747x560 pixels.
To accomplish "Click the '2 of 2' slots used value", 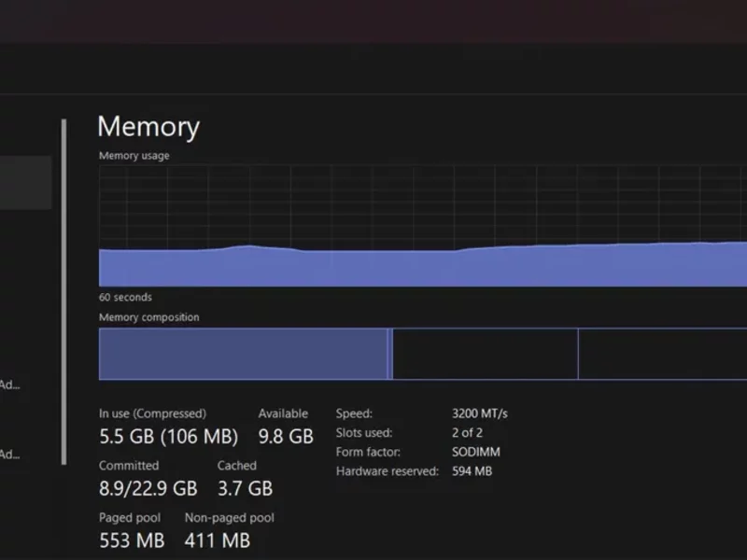I will click(x=467, y=433).
